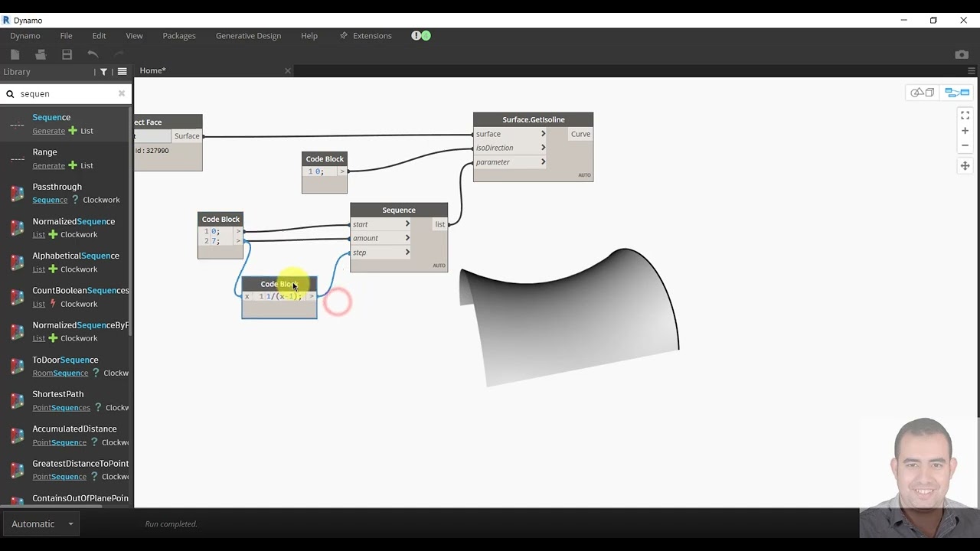Zoom out with the minus icon

[x=965, y=145]
